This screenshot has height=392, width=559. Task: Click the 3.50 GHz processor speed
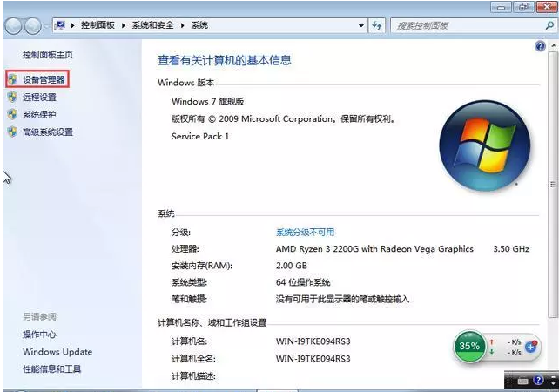coord(511,248)
